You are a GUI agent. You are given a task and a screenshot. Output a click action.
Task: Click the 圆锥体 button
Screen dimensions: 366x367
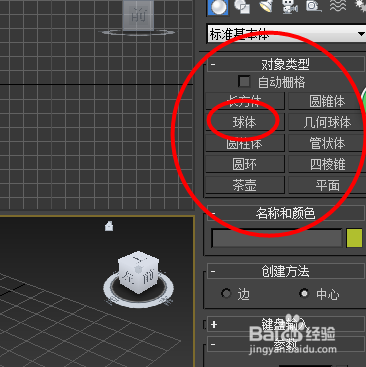coord(327,101)
